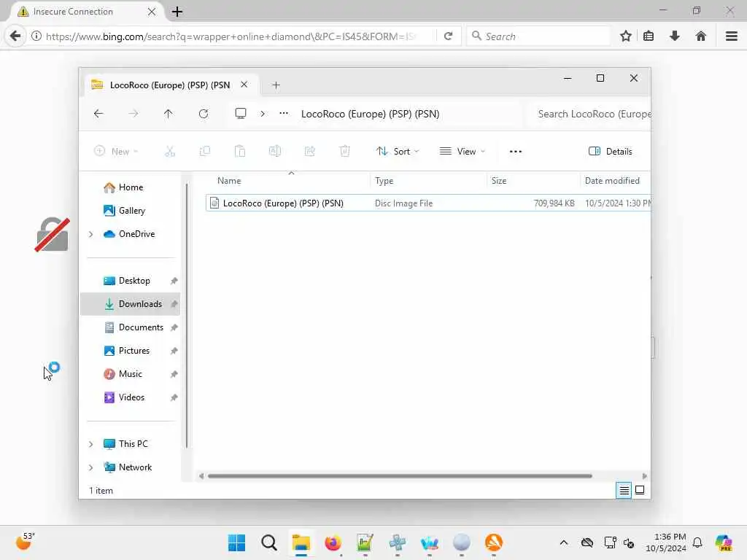This screenshot has width=747, height=560.
Task: Open the Firefox bookmarks list icon
Action: [x=649, y=36]
